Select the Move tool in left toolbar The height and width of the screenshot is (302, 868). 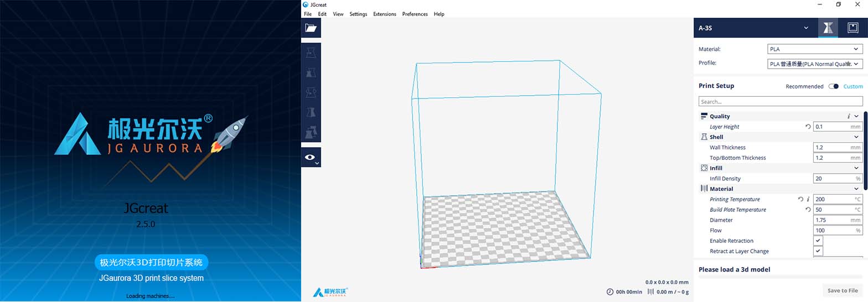click(x=311, y=52)
